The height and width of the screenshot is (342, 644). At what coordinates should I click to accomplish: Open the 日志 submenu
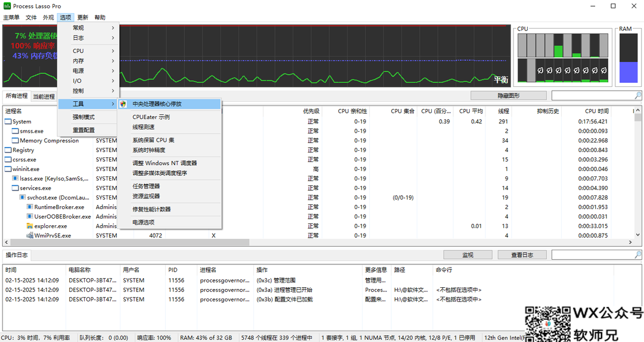click(x=89, y=38)
